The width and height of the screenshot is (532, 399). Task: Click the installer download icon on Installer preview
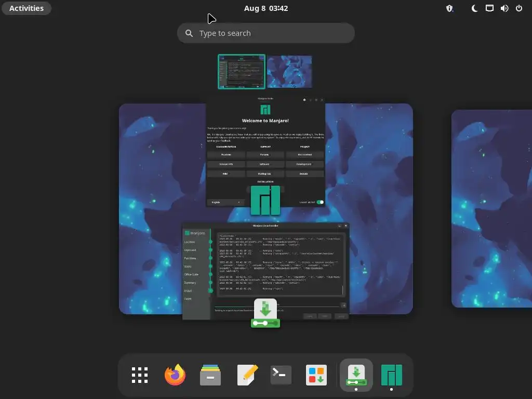coord(265,313)
